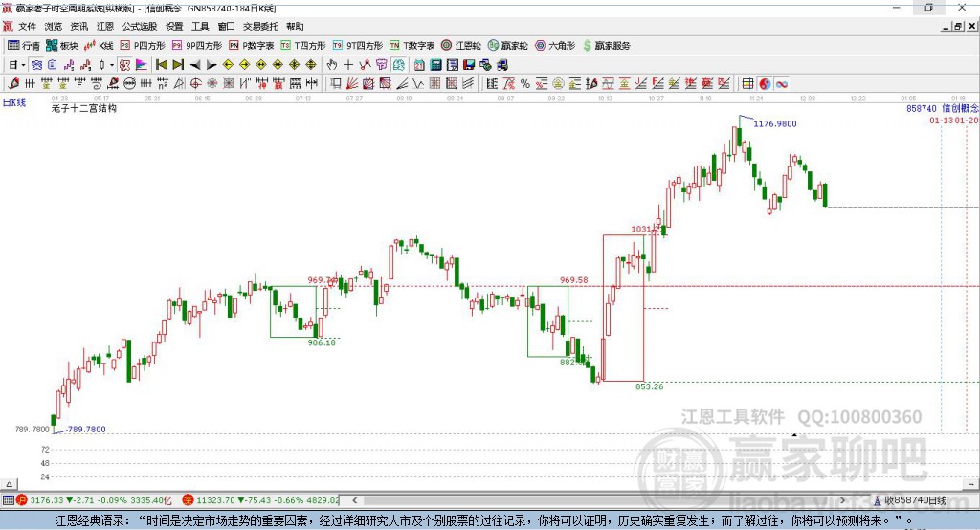Open the 交易委托 menu
Screen dimensions: 980x530
pos(260,26)
